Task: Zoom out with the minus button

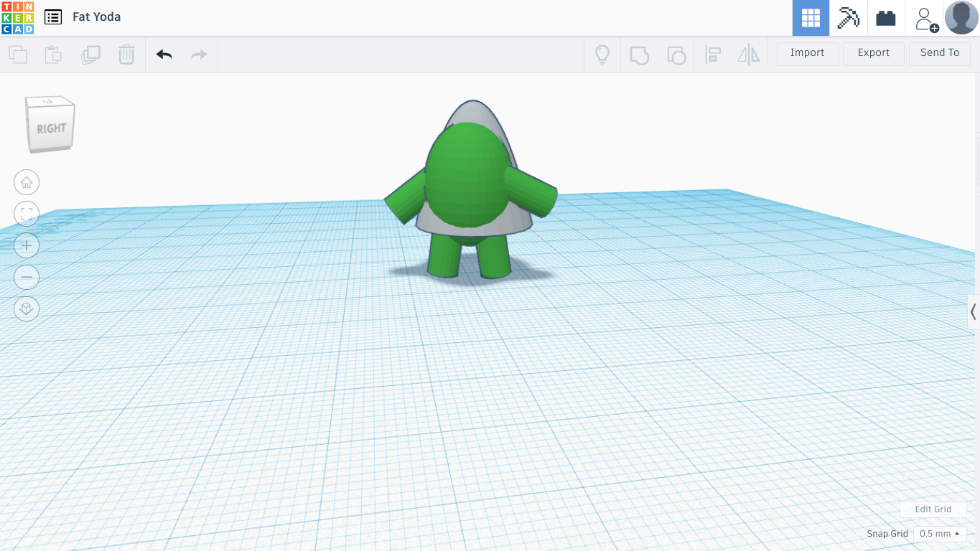Action: click(27, 277)
